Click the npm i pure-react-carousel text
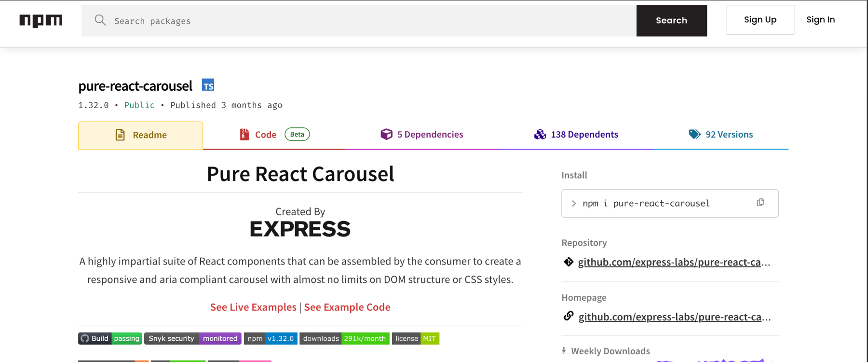The height and width of the screenshot is (362, 868). 646,204
